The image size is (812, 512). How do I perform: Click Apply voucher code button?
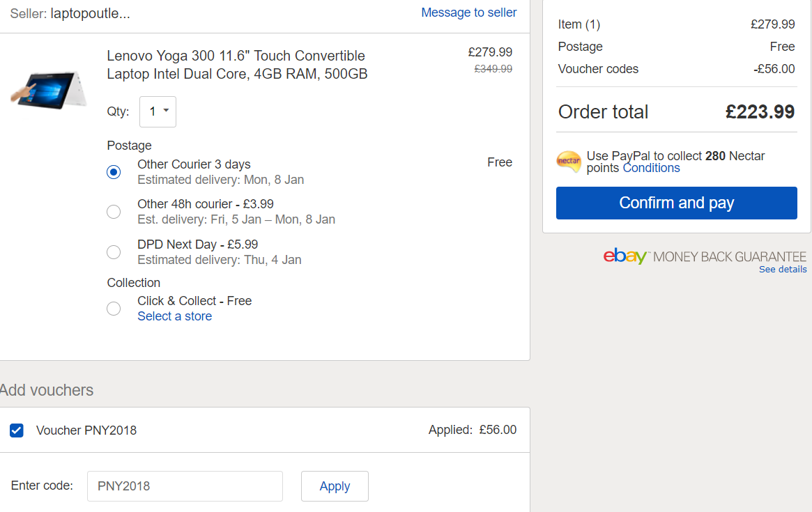click(335, 486)
